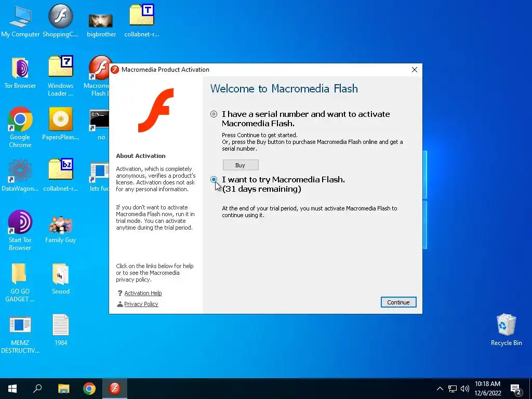Open the collabnet-r... icon with T badge
The height and width of the screenshot is (399, 532).
[x=142, y=21]
